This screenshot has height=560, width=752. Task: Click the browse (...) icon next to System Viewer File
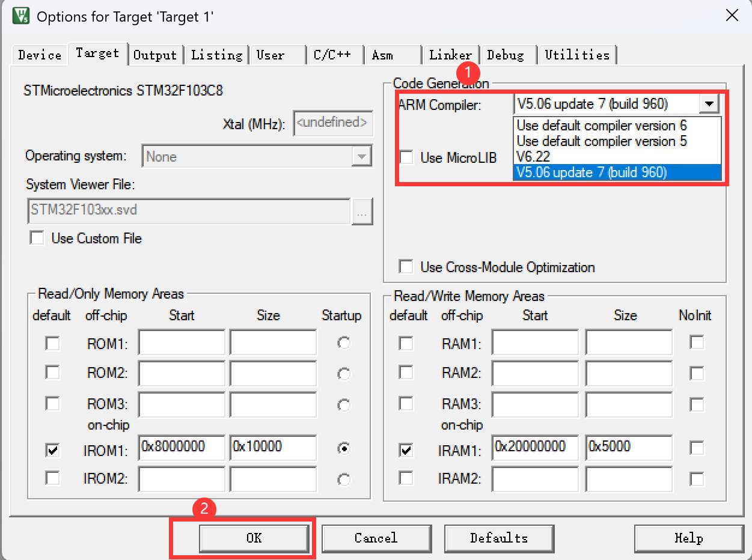coord(362,211)
